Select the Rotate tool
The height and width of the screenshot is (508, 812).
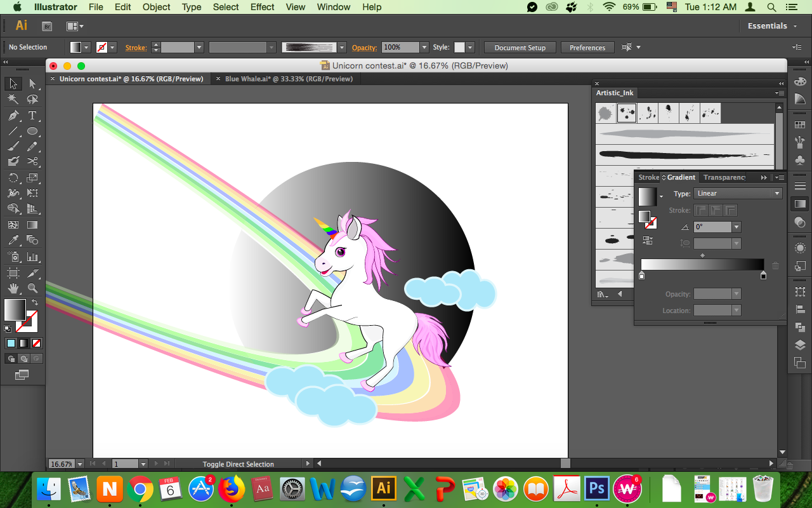pos(13,178)
